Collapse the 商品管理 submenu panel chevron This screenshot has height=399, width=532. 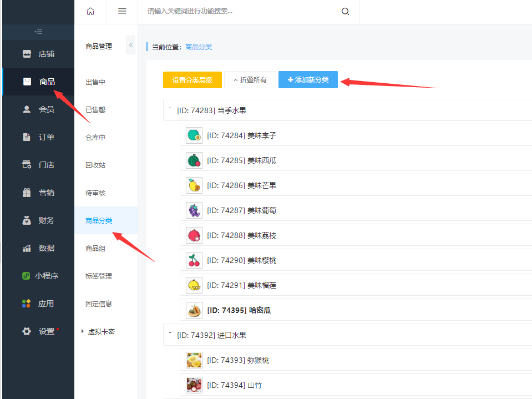tap(130, 45)
